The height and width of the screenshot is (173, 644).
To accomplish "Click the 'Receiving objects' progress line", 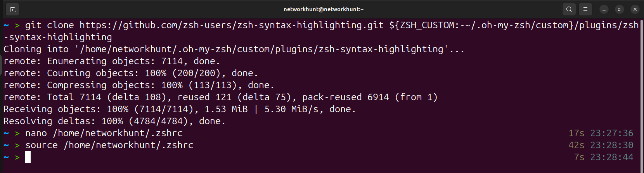I will tap(180, 109).
